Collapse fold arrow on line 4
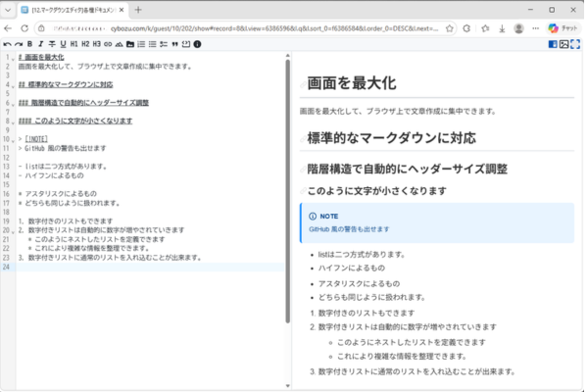Screen dimensions: 588x392 click(x=13, y=86)
